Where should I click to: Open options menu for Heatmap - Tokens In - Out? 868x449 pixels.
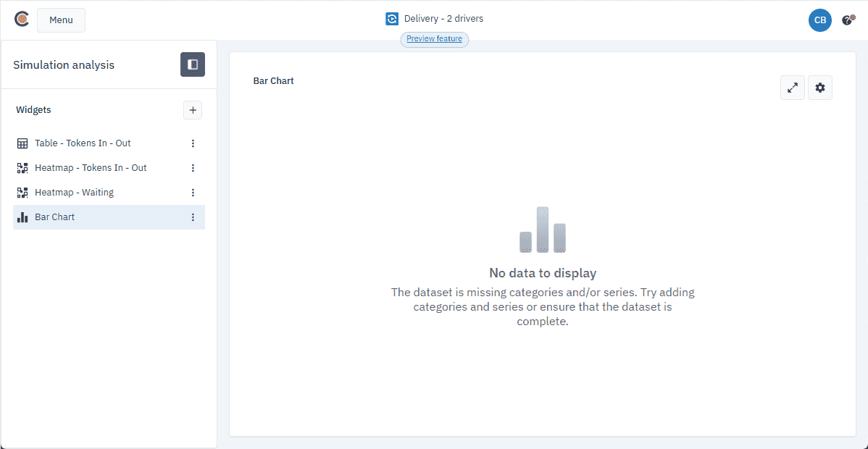point(193,168)
